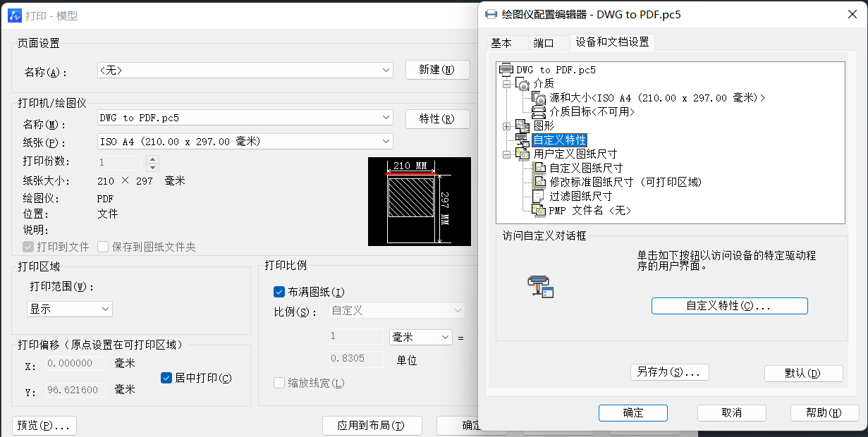Select the highlighted 自定义特性 tree row
Viewport: 868px width, 437px height.
[x=559, y=140]
